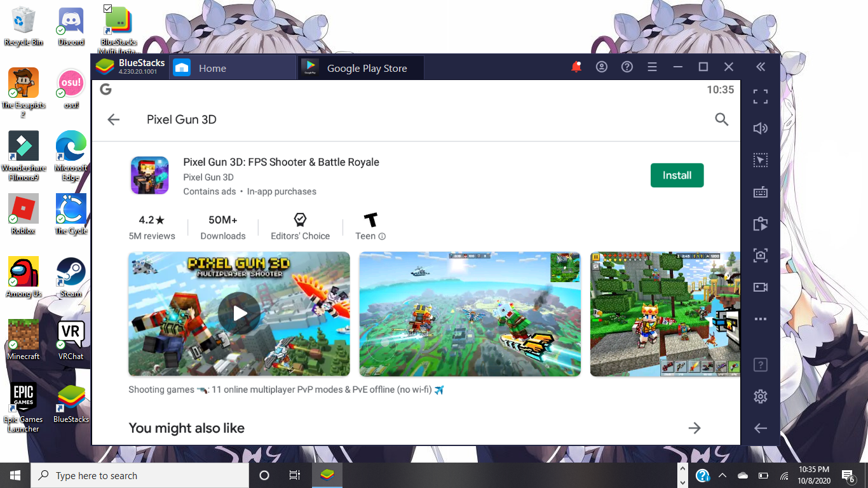This screenshot has height=488, width=868.
Task: Open Task View on the taskbar
Action: click(x=295, y=475)
